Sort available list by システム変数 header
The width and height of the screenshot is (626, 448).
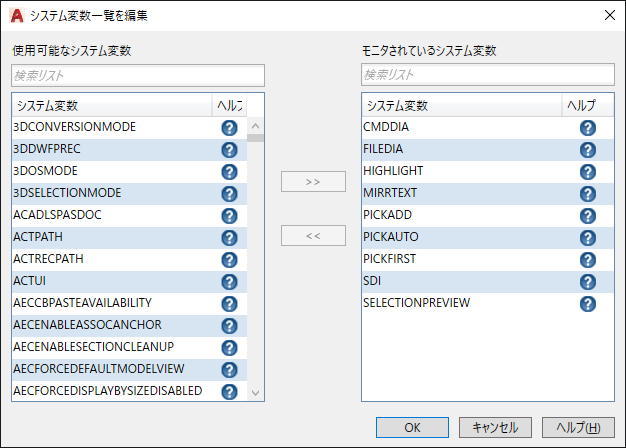(110, 105)
